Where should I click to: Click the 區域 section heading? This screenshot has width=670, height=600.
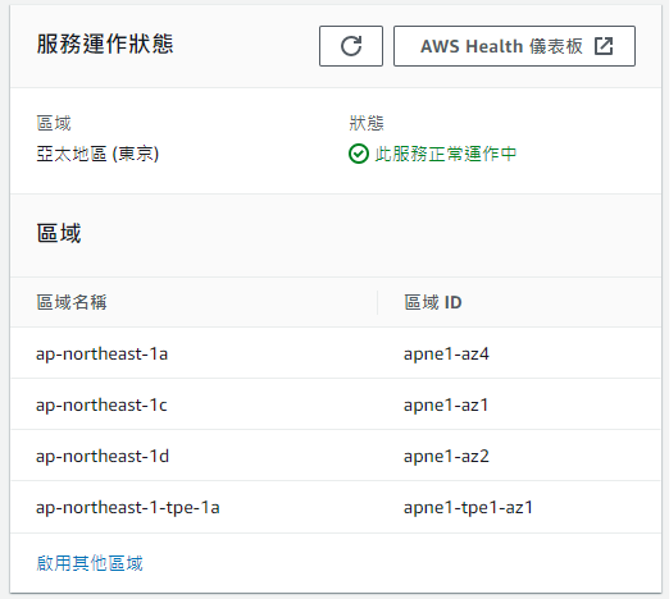click(x=59, y=233)
